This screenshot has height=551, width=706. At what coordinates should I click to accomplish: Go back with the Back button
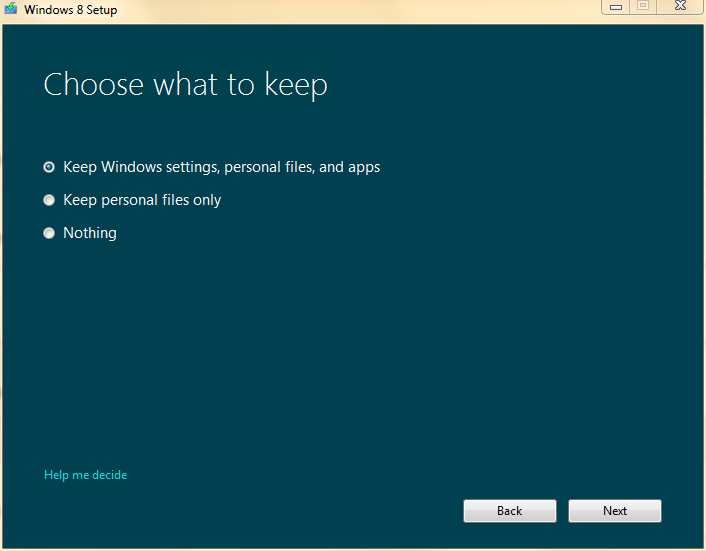510,511
